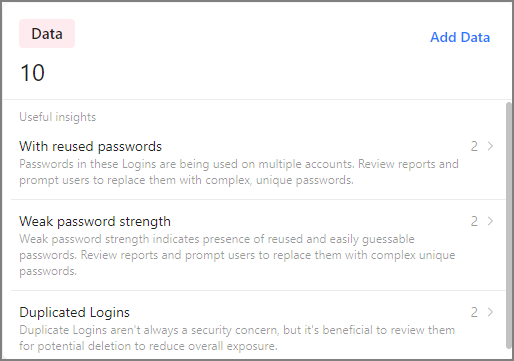Select the pink Data badge

point(47,33)
